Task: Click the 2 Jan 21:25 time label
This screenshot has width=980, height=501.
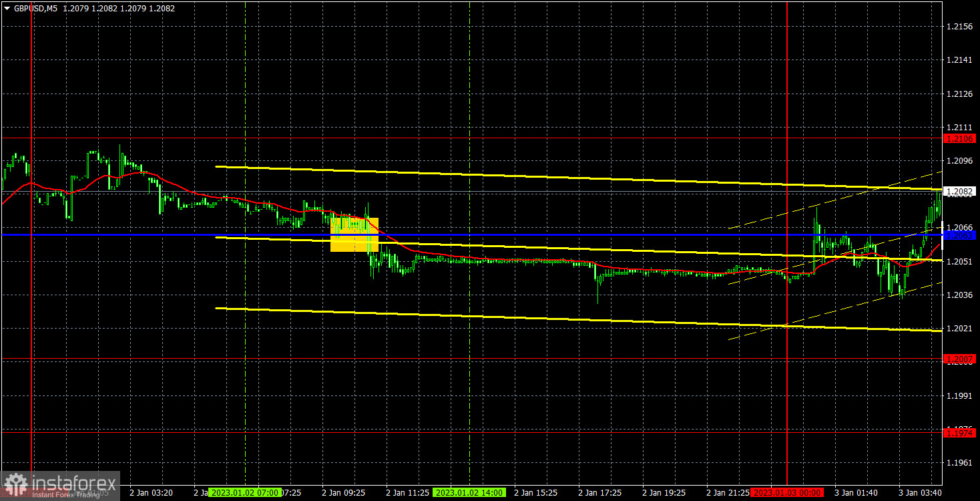Action: [728, 492]
